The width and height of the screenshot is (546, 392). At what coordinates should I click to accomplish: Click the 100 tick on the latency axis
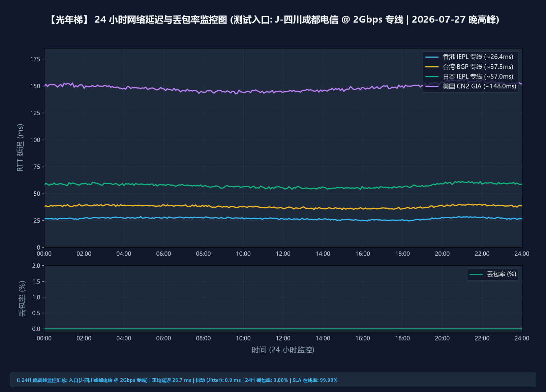click(35, 140)
